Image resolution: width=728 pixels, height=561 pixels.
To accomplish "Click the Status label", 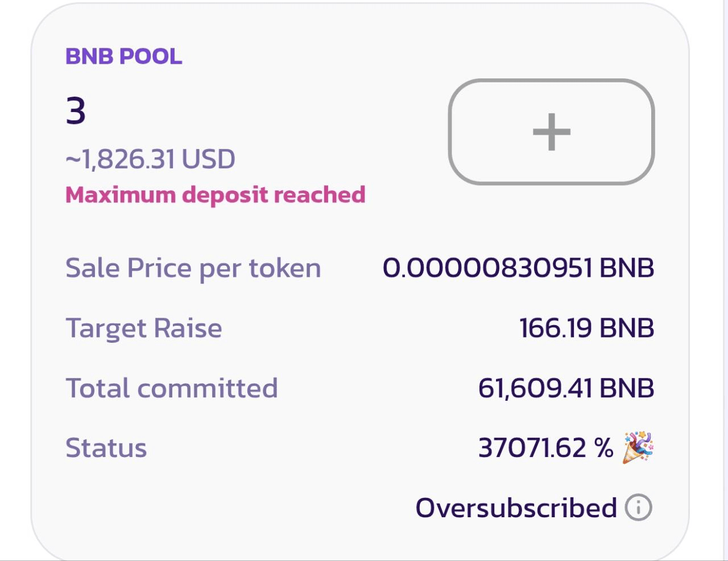I will click(x=106, y=448).
